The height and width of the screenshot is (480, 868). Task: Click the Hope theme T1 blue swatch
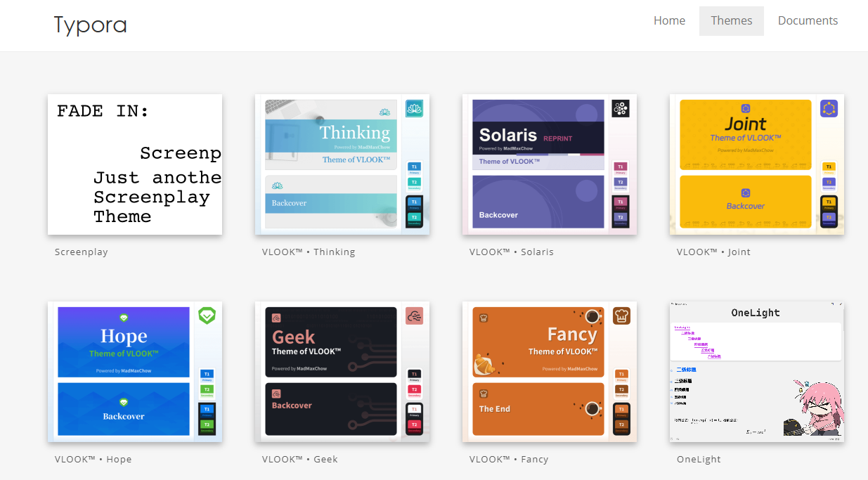point(207,375)
